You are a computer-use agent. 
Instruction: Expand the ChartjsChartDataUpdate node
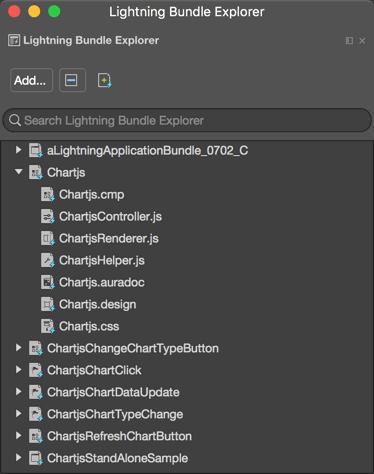19,392
